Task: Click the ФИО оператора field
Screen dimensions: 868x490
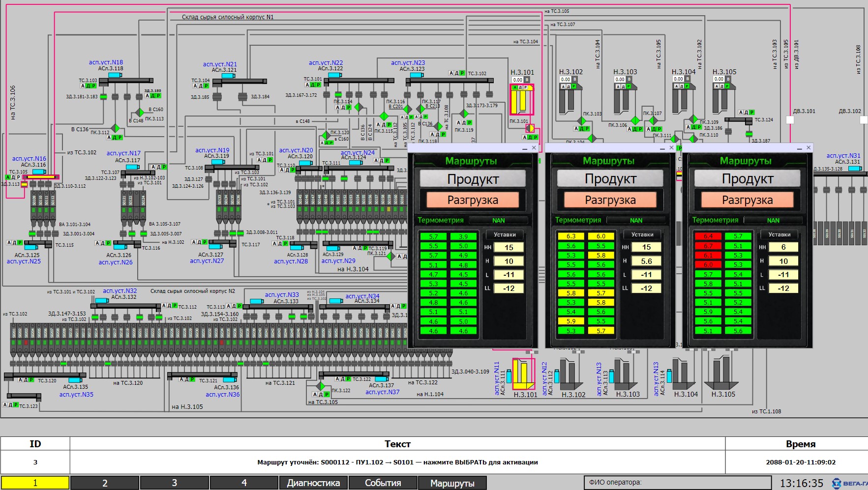Action: pos(677,483)
